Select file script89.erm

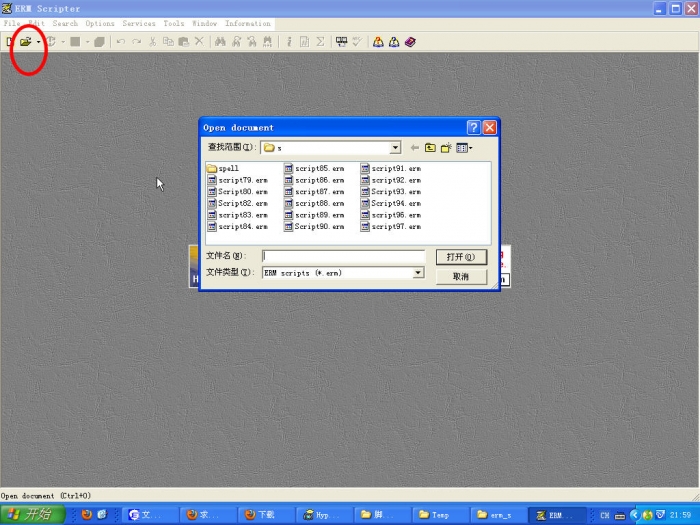(x=314, y=215)
